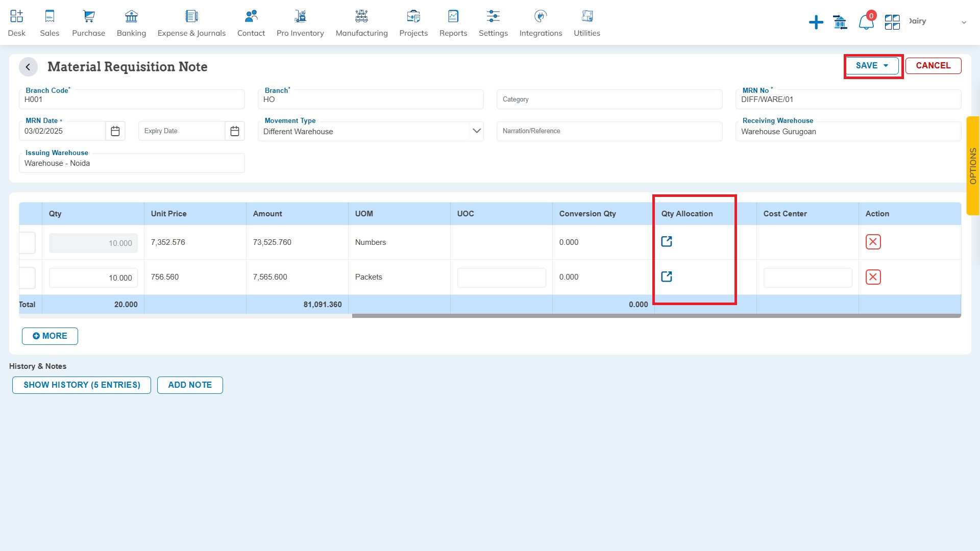The width and height of the screenshot is (980, 551).
Task: Open Expiry Date calendar picker
Action: tap(235, 131)
